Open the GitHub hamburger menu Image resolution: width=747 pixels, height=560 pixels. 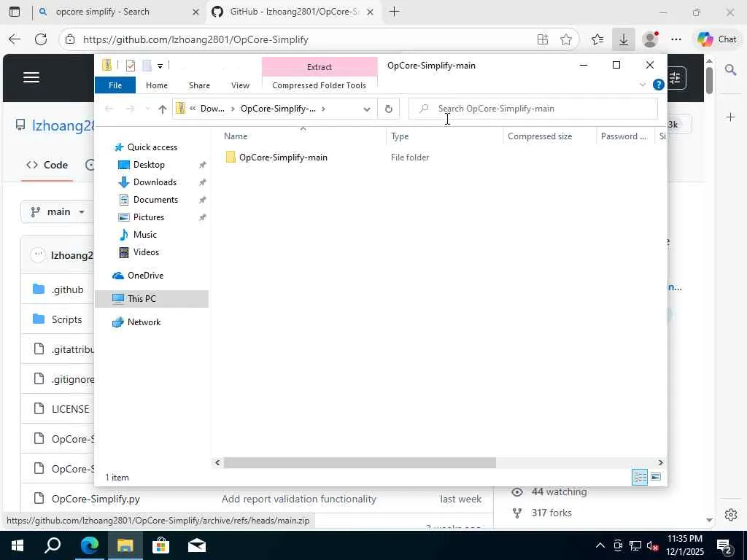31,77
